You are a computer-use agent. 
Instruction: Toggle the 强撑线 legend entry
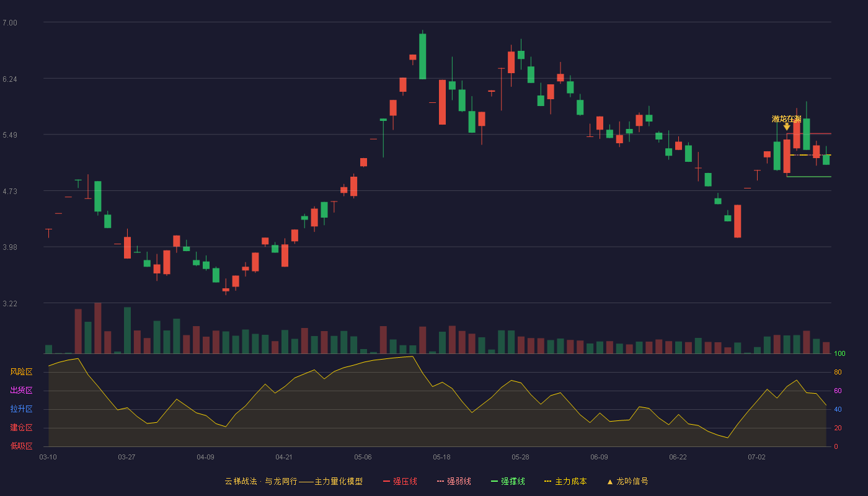[x=508, y=481]
